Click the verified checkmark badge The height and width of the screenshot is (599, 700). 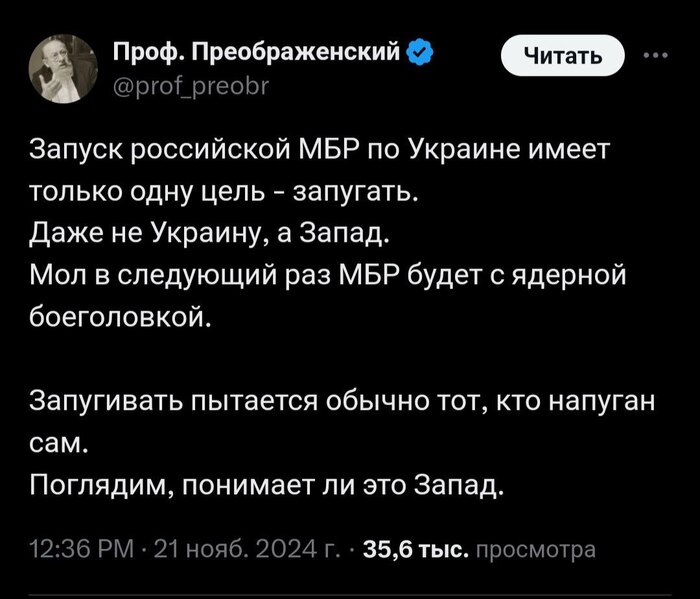pos(423,51)
